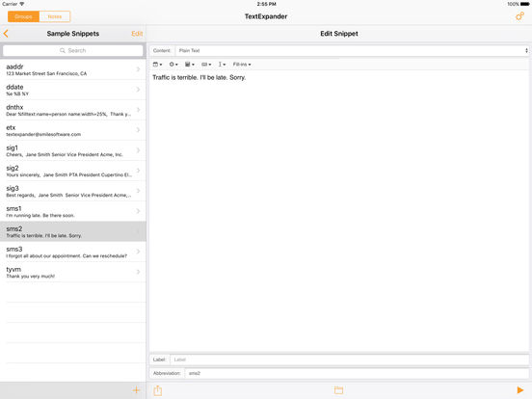The image size is (532, 399).
Task: Select the ddate snippet
Action: click(73, 90)
